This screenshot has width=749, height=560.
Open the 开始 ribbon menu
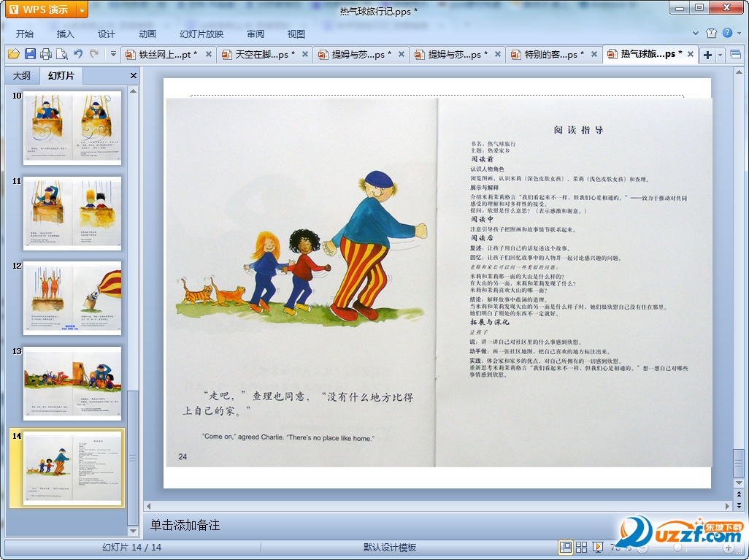(x=24, y=34)
